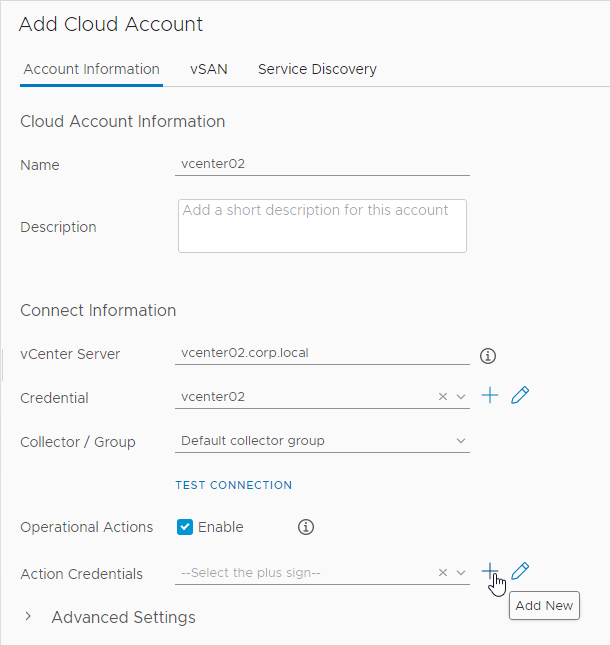Add new Action Credentials with plus icon

coord(490,571)
